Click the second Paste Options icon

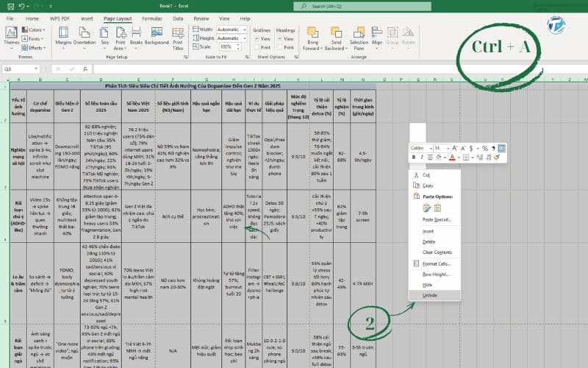pos(437,208)
